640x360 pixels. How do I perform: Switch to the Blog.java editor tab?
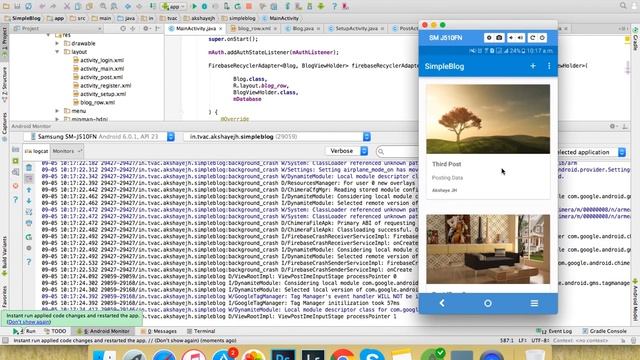pyautogui.click(x=303, y=29)
